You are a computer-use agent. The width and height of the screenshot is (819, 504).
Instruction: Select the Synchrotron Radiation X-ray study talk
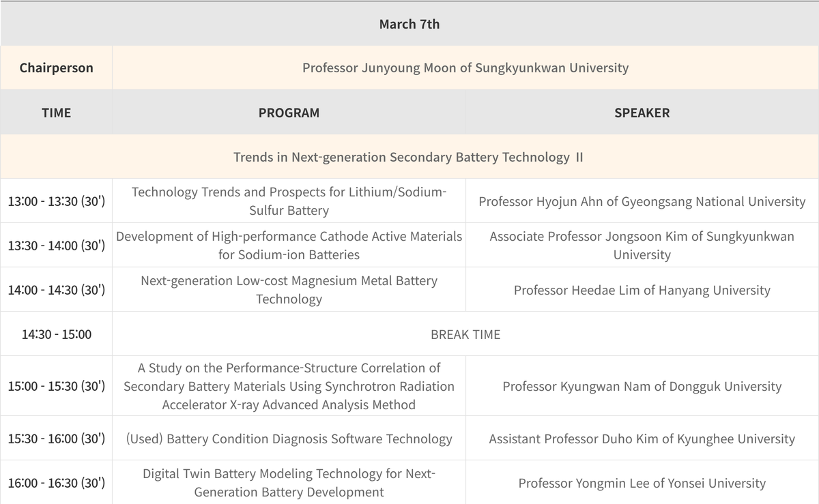tap(289, 386)
